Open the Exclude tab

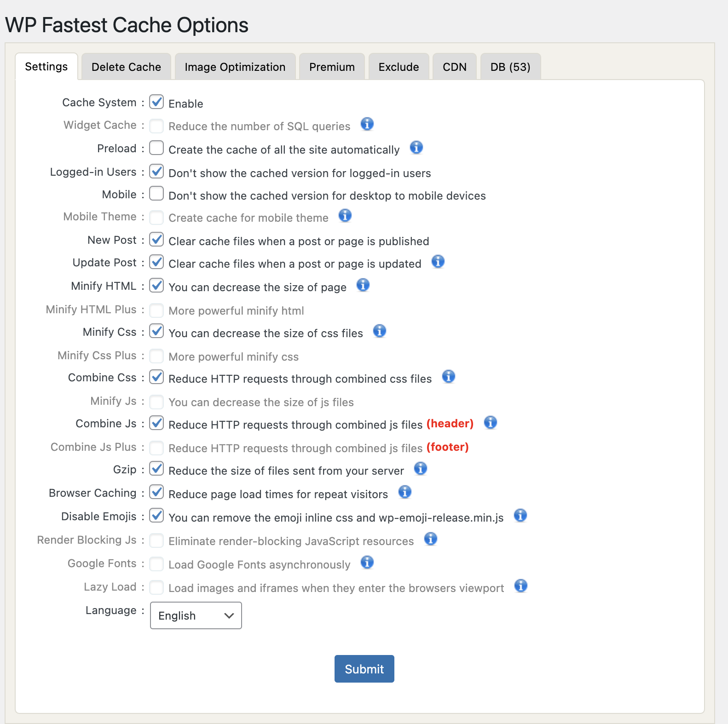399,67
